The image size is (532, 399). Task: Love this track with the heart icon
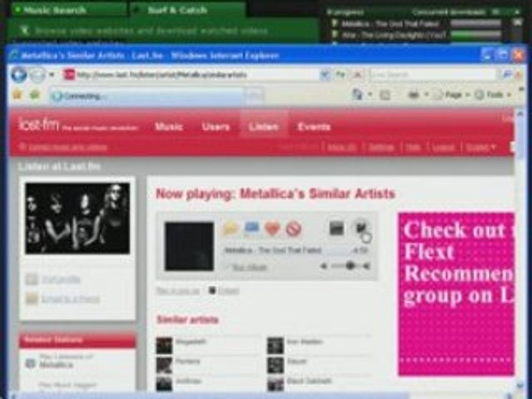pyautogui.click(x=273, y=229)
